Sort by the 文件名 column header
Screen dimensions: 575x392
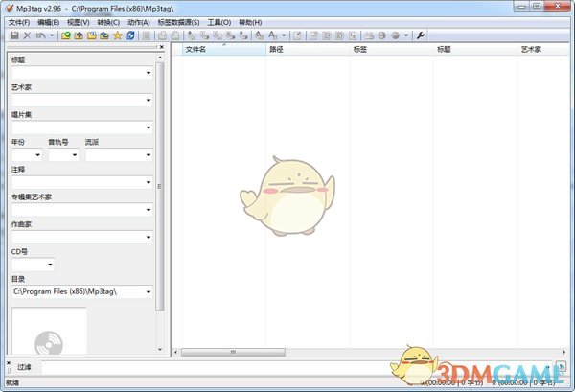point(224,49)
